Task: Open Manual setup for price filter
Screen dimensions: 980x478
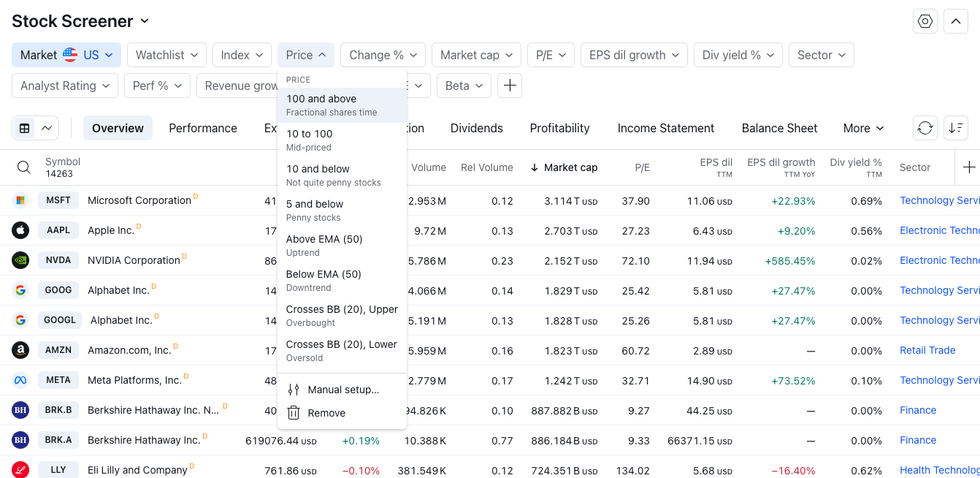Action: pos(342,390)
